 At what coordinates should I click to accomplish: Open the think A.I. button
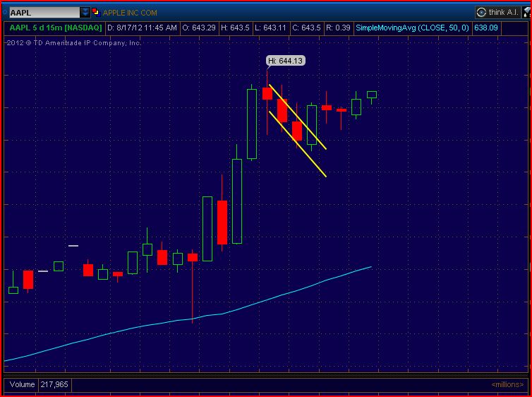pyautogui.click(x=497, y=13)
